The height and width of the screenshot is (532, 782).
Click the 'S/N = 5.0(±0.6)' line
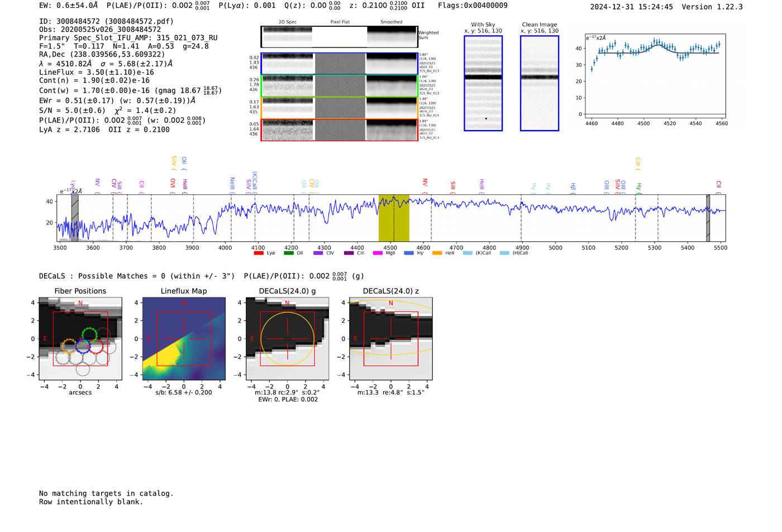(107, 110)
